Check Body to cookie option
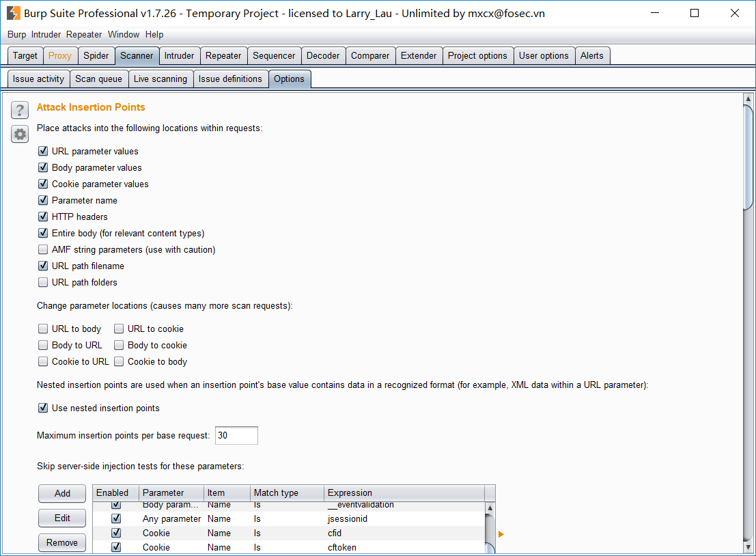This screenshot has height=556, width=756. [x=119, y=345]
